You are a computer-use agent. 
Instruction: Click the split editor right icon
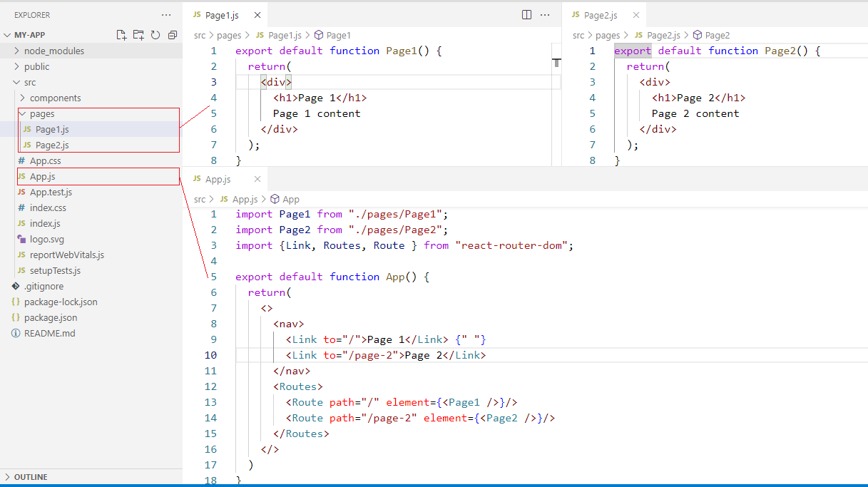click(x=526, y=15)
